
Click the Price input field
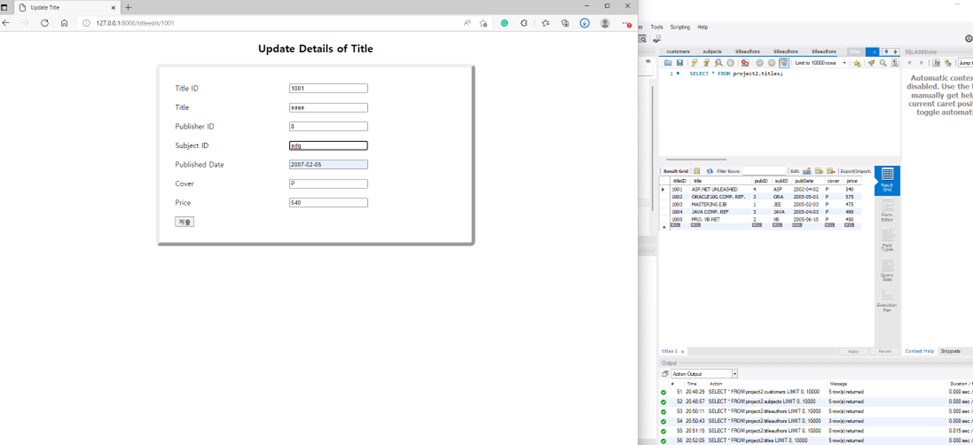(x=328, y=202)
